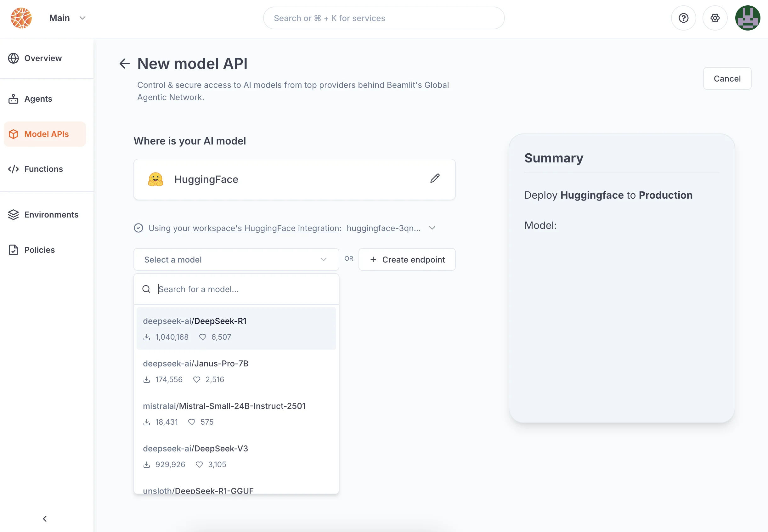Open the Select a model dropdown
768x532 pixels.
coord(236,259)
